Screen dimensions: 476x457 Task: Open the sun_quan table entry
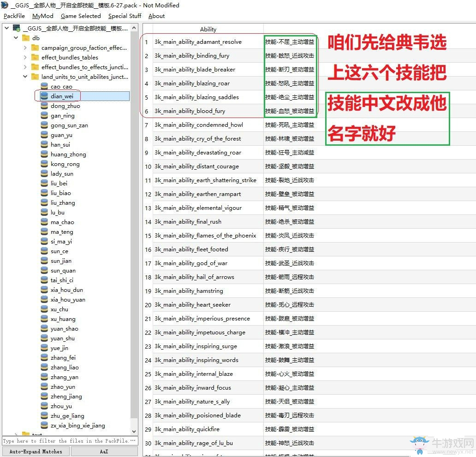tap(63, 271)
